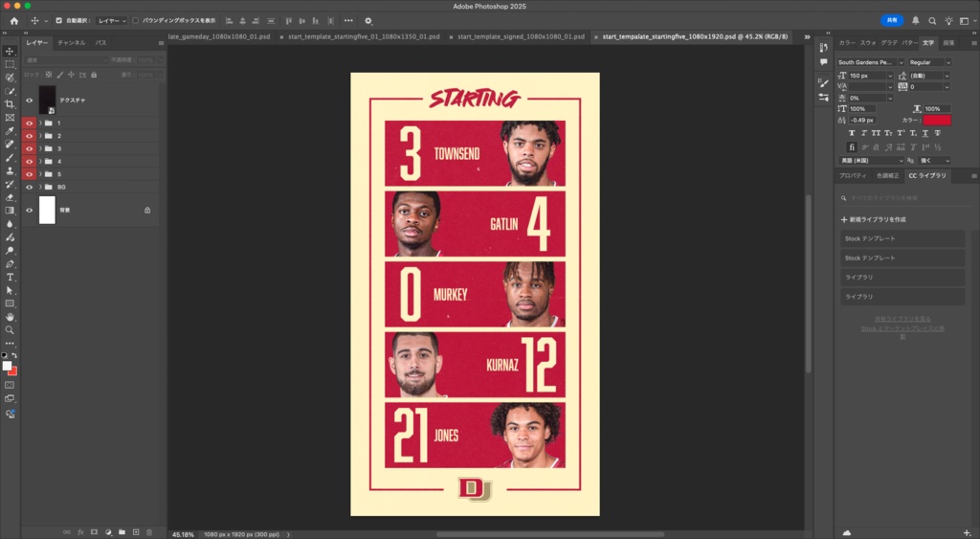This screenshot has height=539, width=980.
Task: Click the delete layer trash icon
Action: click(149, 532)
